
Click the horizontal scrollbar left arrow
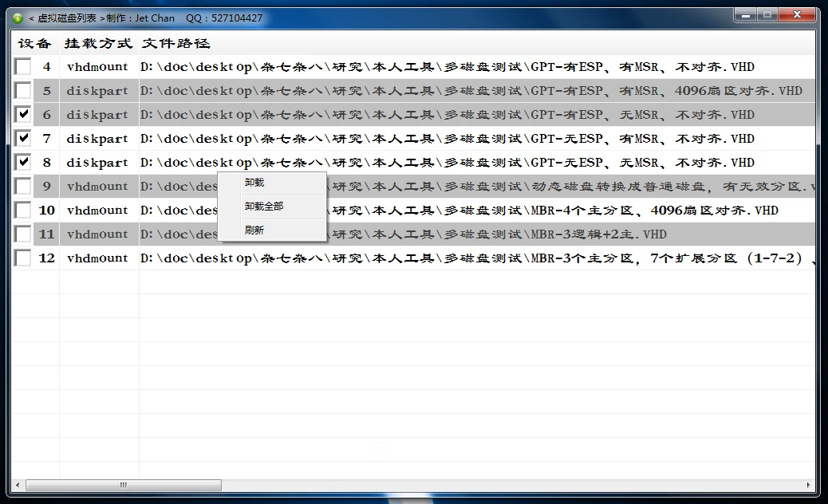point(18,485)
